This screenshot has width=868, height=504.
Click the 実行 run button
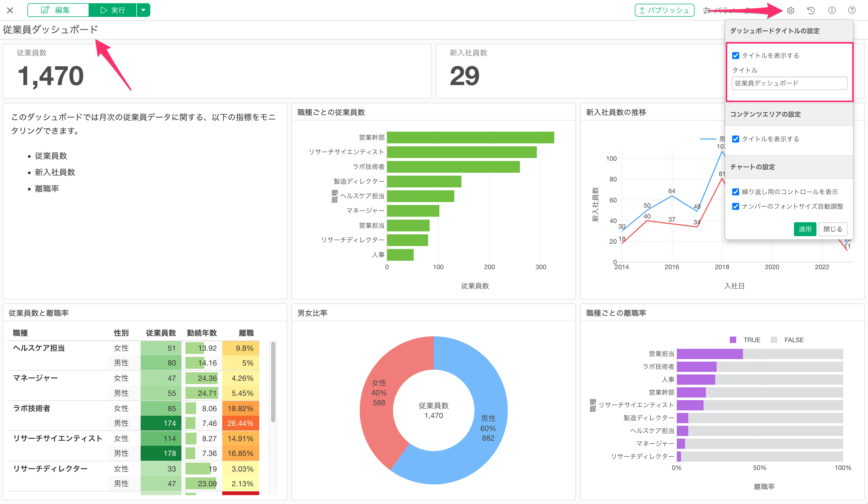tap(113, 10)
